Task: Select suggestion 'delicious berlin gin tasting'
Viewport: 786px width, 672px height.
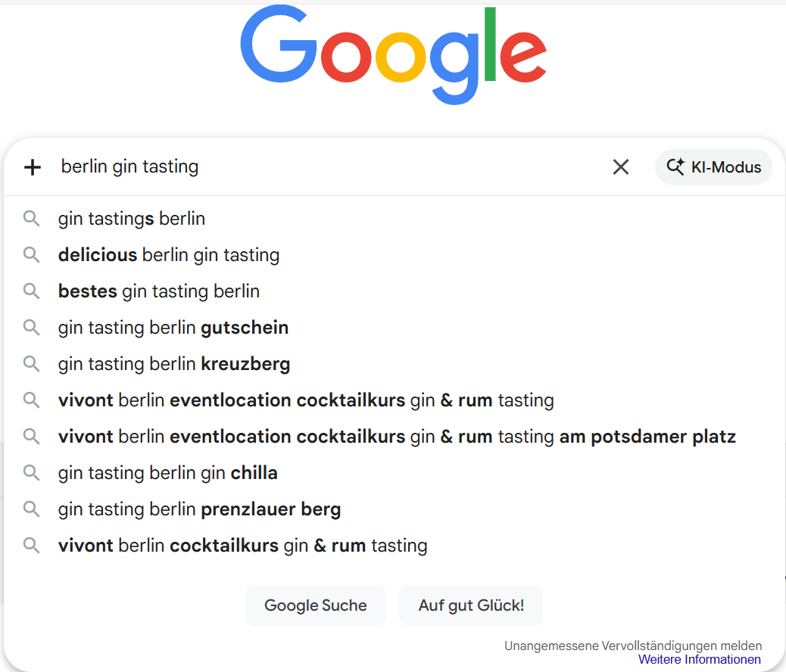Action: (169, 255)
